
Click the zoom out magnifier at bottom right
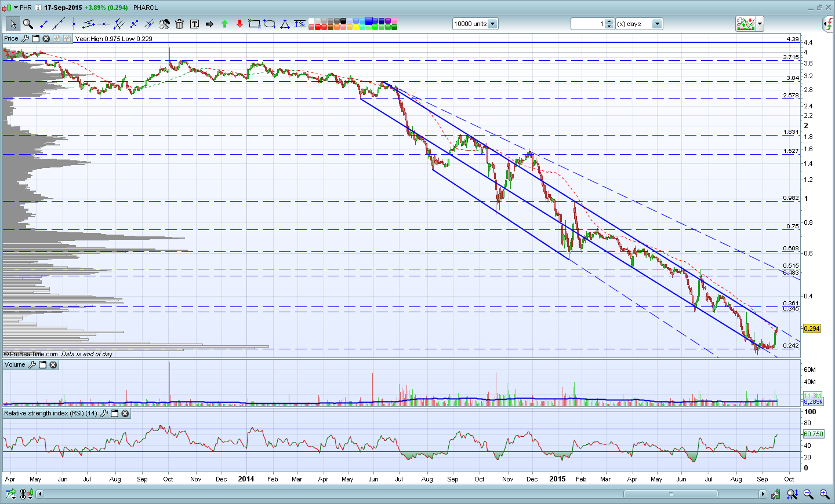click(x=808, y=494)
